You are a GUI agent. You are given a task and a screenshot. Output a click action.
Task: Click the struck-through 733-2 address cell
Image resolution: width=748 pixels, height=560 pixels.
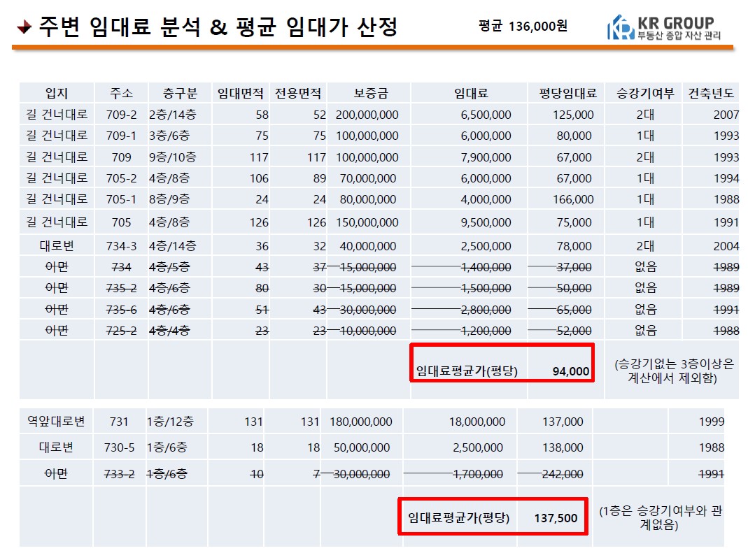click(x=121, y=474)
